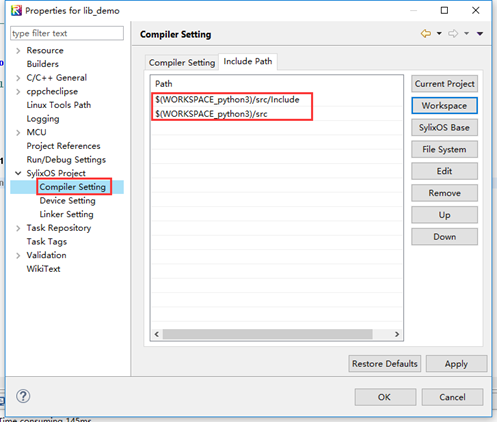Select Builders in the tree
Viewport: 497px width, 422px height.
[x=43, y=64]
